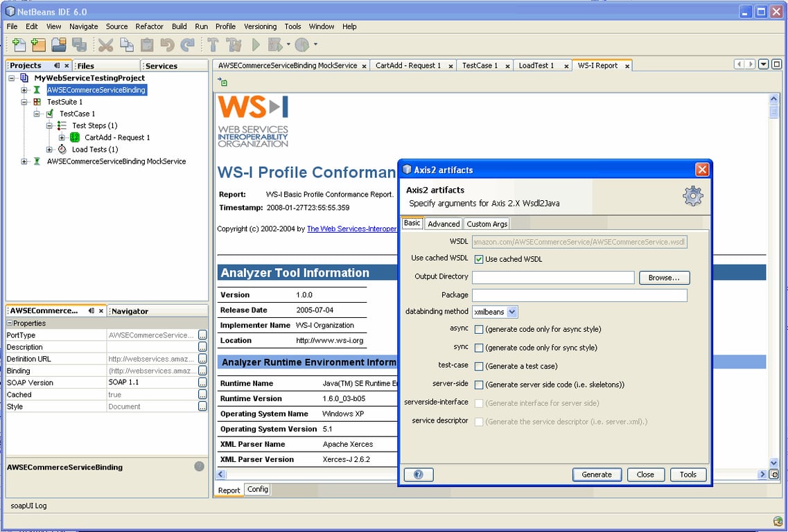Click the Generate button
The image size is (788, 532).
click(x=597, y=475)
